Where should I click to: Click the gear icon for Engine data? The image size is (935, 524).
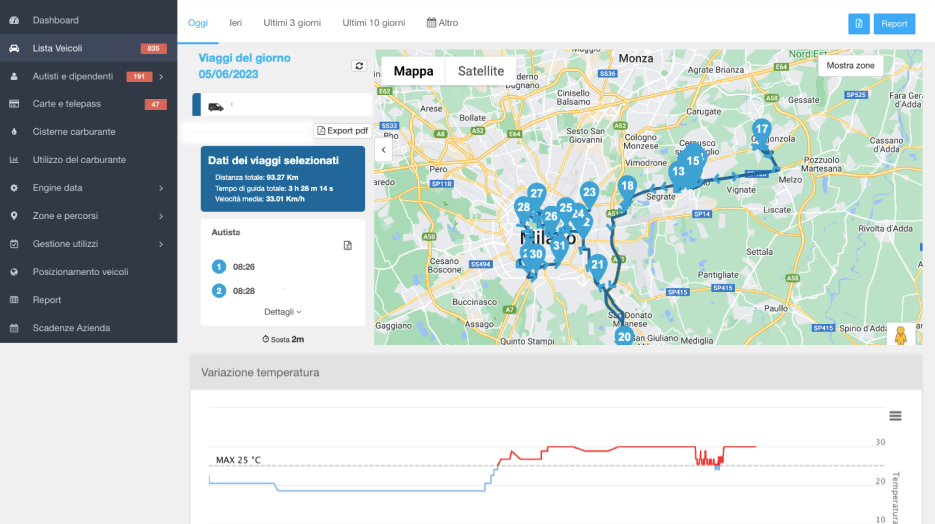(x=14, y=188)
